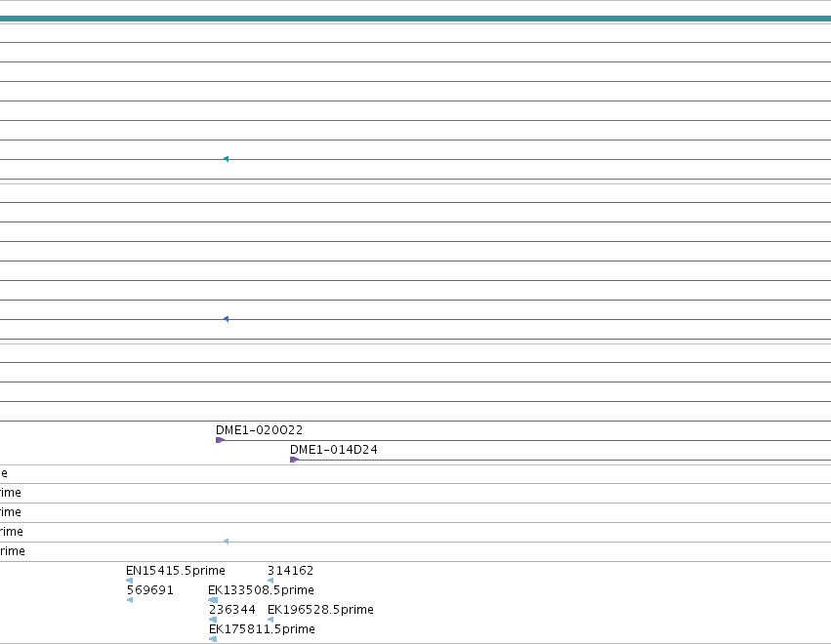Click the arrow marker below 569691
831x644 pixels.
[130, 600]
